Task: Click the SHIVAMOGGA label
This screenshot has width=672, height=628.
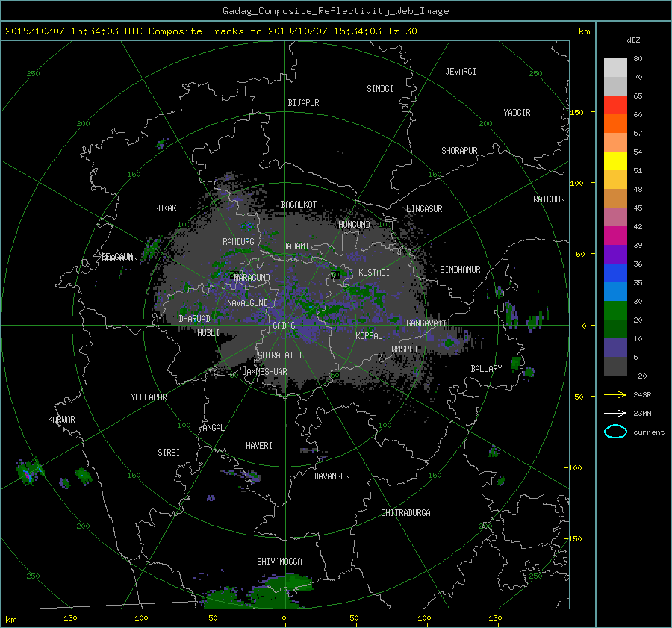Action: pos(279,561)
